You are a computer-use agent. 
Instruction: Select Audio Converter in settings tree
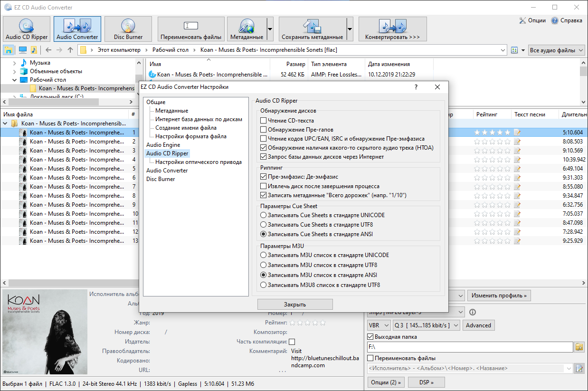point(167,171)
